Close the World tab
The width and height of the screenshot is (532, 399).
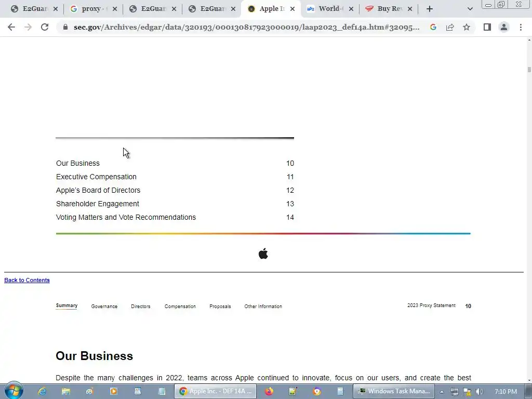[351, 9]
